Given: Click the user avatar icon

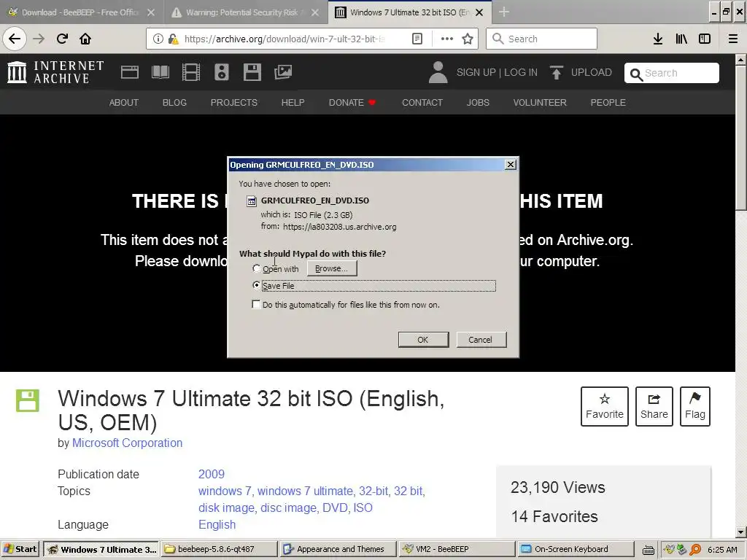Looking at the screenshot, I should coord(438,72).
